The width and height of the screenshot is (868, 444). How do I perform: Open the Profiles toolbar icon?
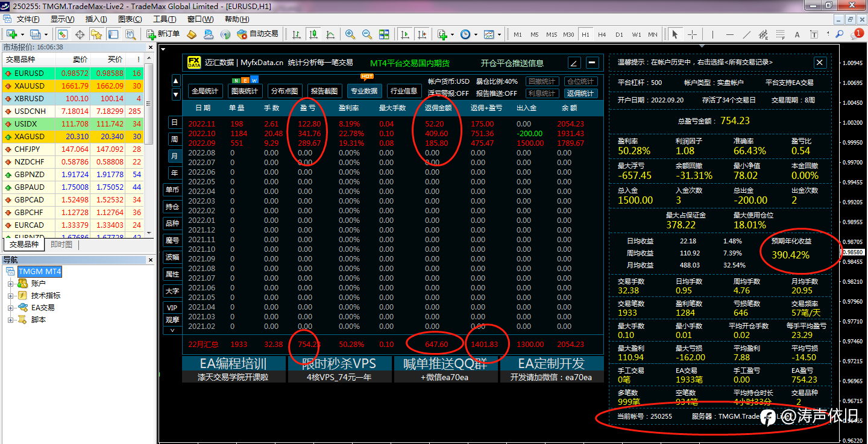click(x=34, y=34)
